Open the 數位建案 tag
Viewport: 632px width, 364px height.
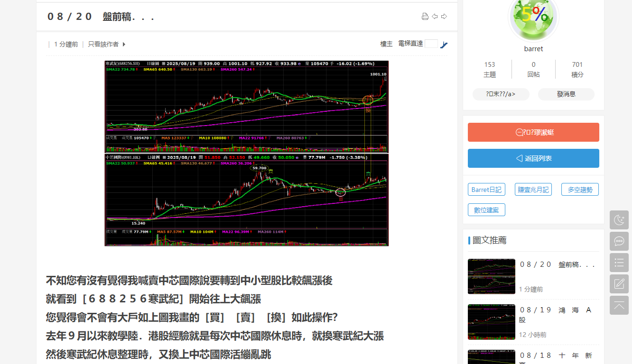click(x=486, y=210)
